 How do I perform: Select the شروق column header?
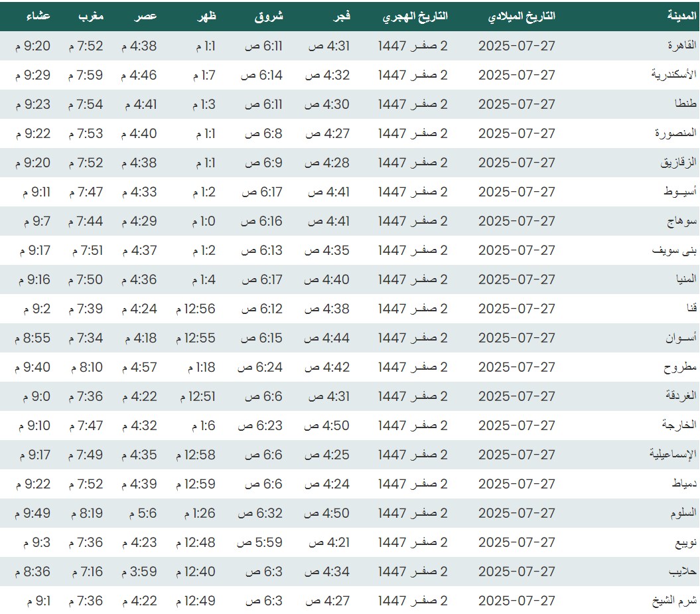click(269, 16)
